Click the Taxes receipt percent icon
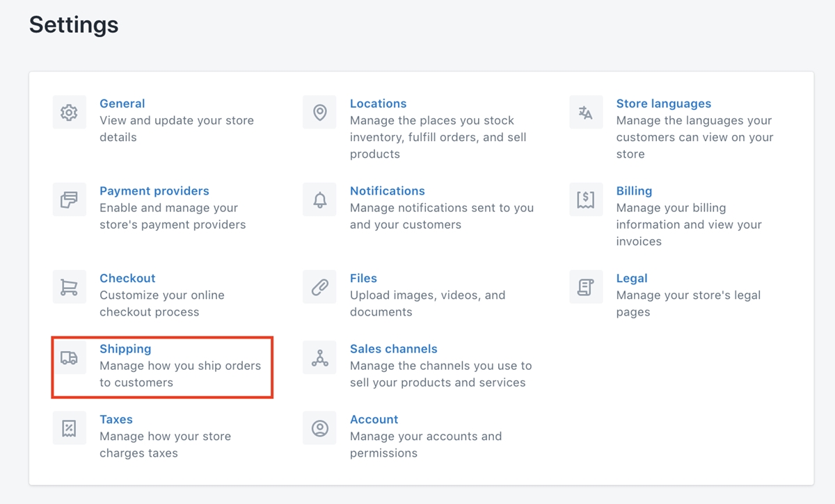Image resolution: width=835 pixels, height=504 pixels. click(69, 428)
